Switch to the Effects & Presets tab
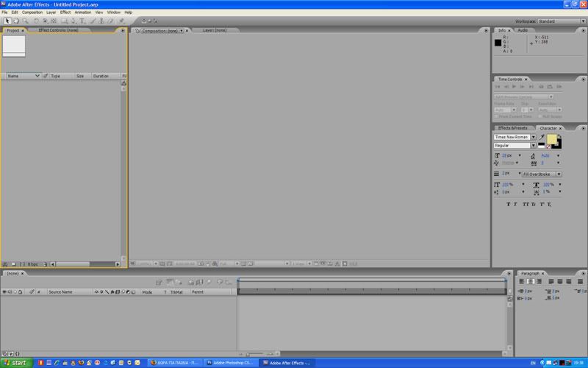This screenshot has width=588, height=368. [512, 128]
